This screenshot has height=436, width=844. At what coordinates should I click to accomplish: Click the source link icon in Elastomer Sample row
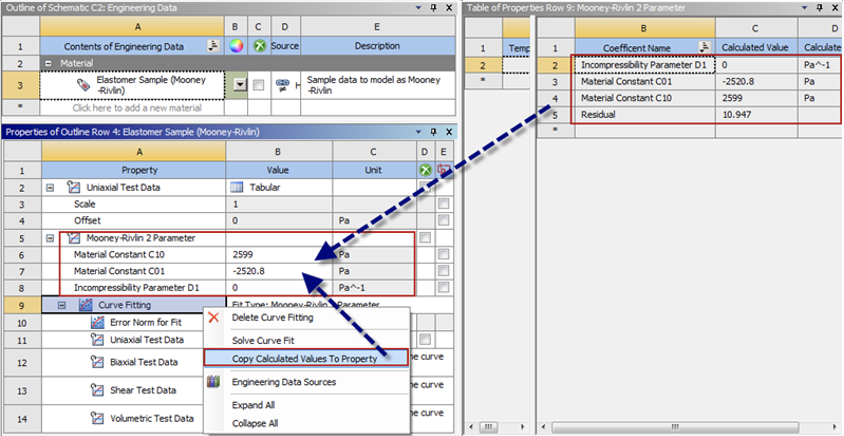282,85
